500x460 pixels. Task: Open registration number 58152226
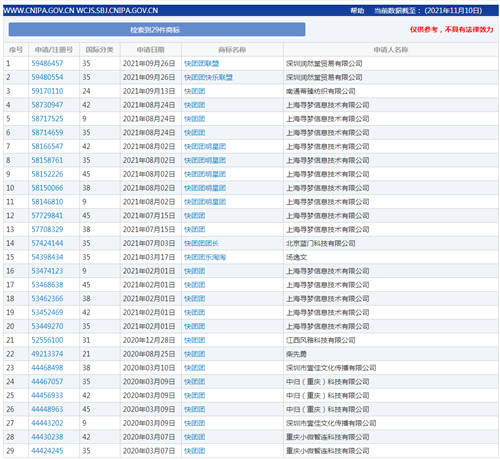(47, 174)
